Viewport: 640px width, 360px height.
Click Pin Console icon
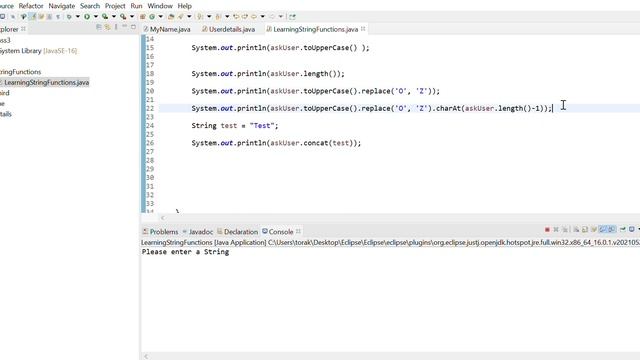[x=622, y=230]
